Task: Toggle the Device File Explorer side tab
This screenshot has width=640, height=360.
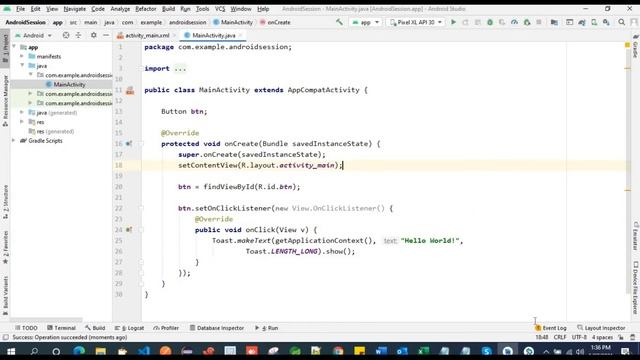Action: 636,288
